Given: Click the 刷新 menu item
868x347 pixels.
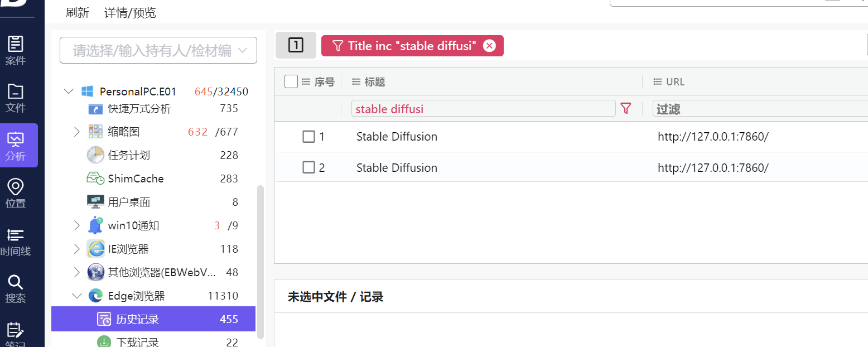Looking at the screenshot, I should click(78, 12).
